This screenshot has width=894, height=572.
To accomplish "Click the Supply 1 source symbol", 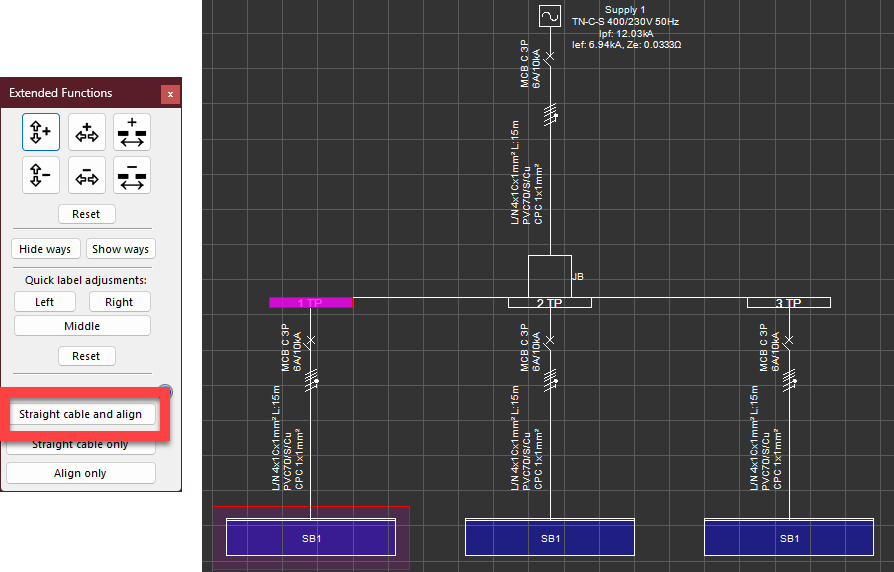I will click(549, 16).
